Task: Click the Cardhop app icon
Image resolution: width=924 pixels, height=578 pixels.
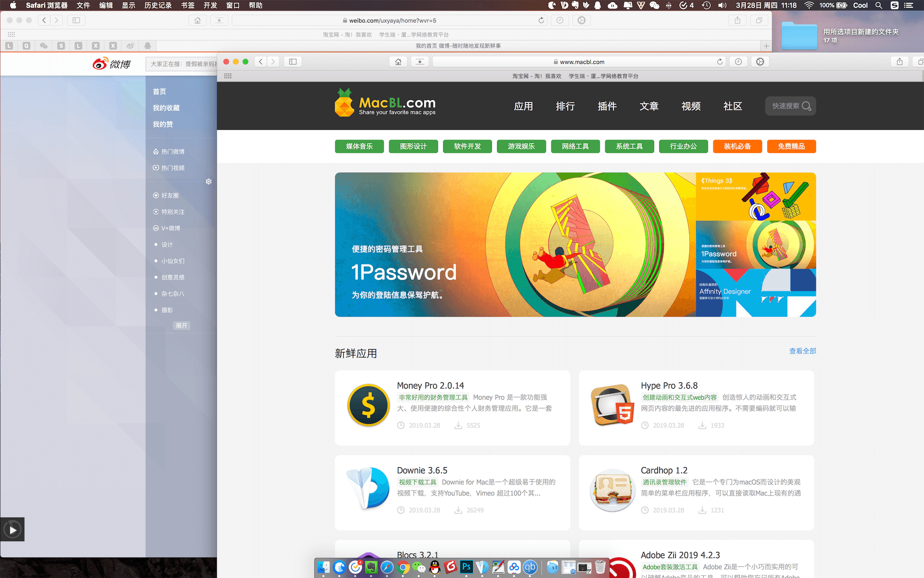Action: point(612,490)
